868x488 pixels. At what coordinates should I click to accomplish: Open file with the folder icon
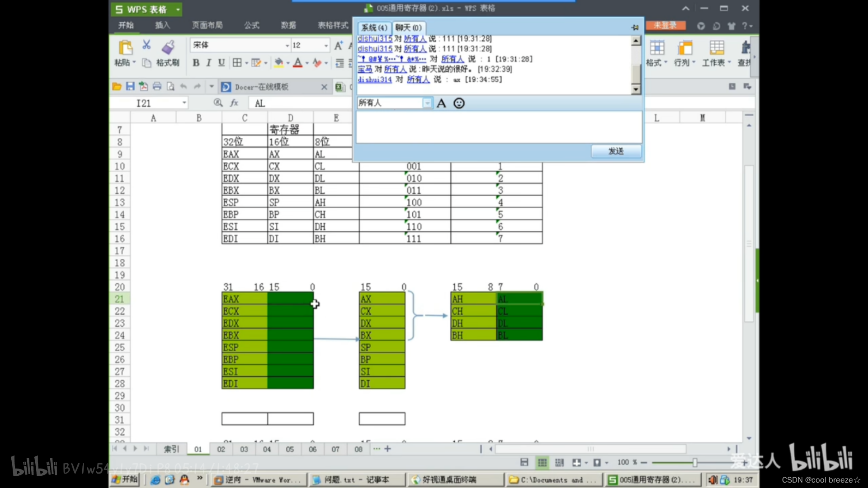point(117,86)
